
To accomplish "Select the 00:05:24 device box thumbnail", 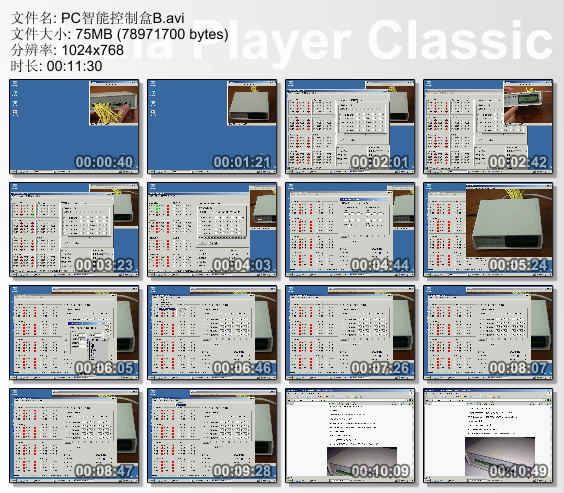I will (x=488, y=230).
